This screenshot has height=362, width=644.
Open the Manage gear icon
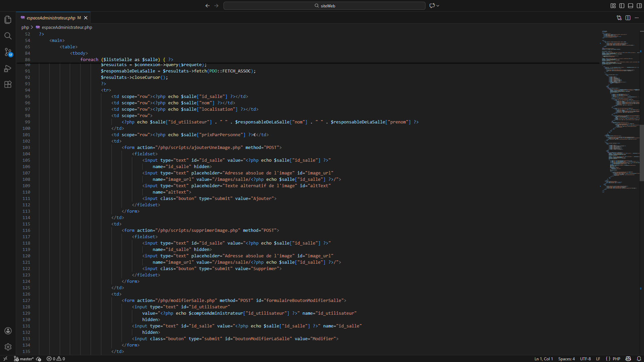point(8,347)
